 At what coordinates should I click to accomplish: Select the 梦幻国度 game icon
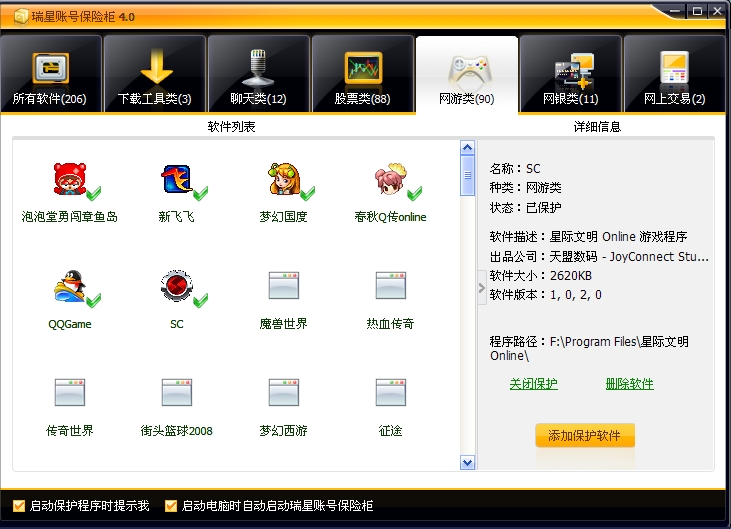point(284,179)
